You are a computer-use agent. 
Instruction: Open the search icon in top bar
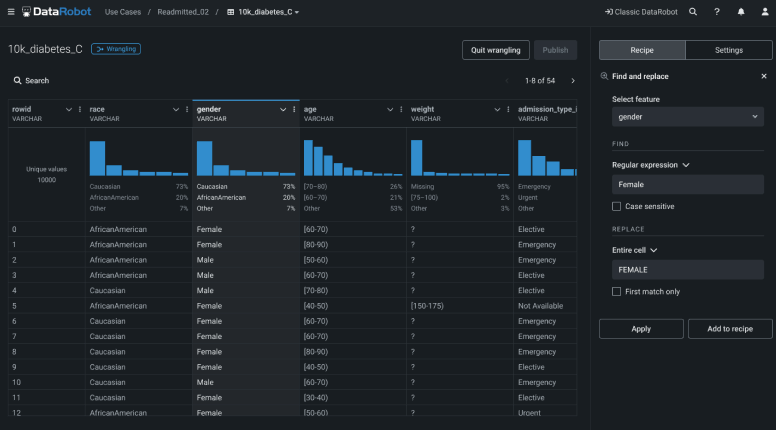point(692,12)
